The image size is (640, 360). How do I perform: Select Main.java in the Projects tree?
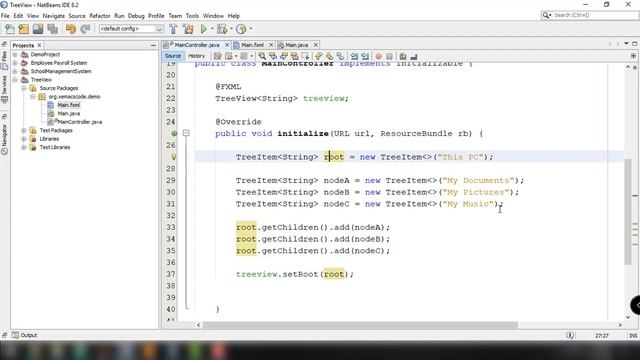click(68, 113)
